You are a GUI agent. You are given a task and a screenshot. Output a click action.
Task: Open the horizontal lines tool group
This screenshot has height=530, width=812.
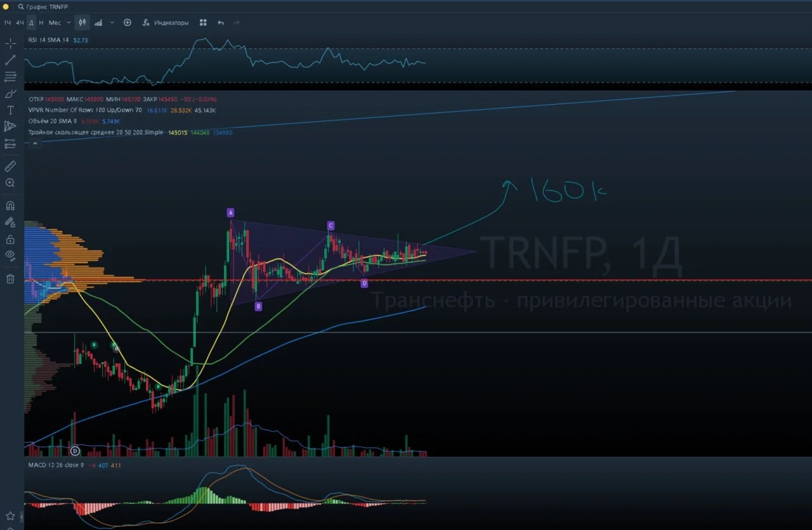[10, 77]
